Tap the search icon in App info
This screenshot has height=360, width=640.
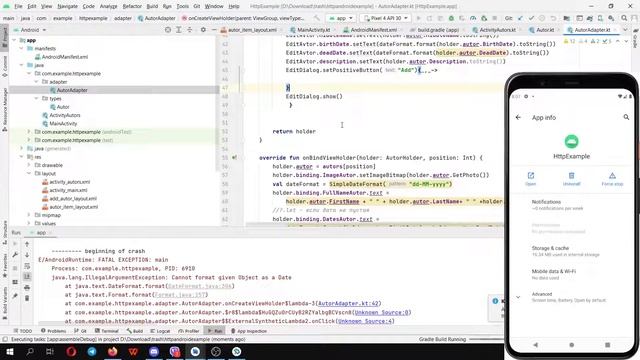click(626, 118)
